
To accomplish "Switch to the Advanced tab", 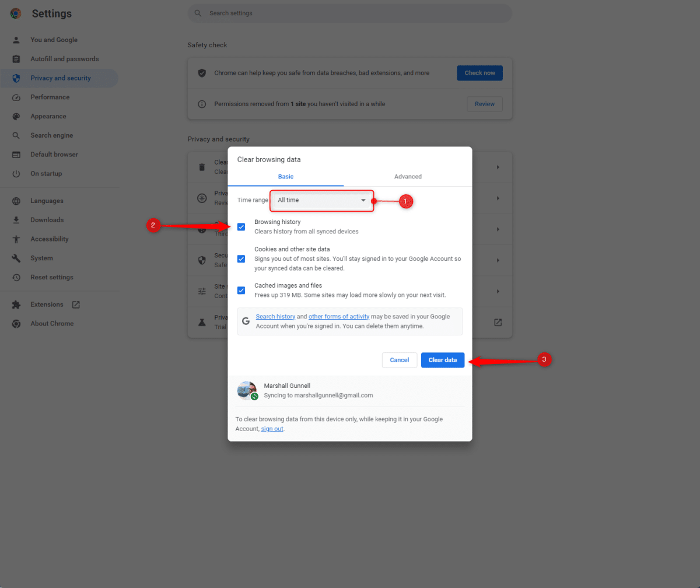I will pos(408,176).
